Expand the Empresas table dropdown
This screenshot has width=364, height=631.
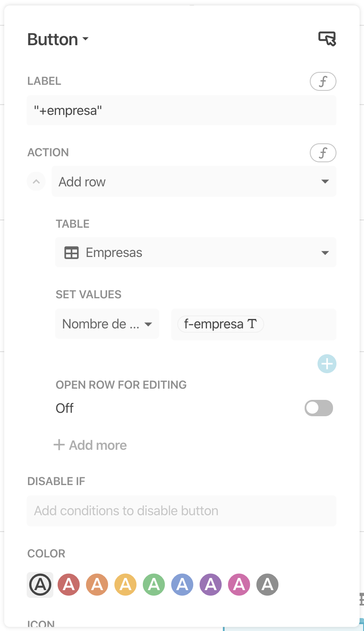point(325,253)
